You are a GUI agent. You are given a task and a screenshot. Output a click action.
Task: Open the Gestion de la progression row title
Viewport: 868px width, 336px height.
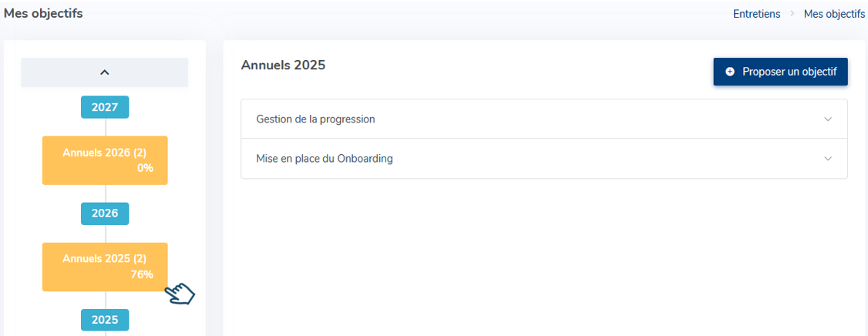[x=315, y=119]
